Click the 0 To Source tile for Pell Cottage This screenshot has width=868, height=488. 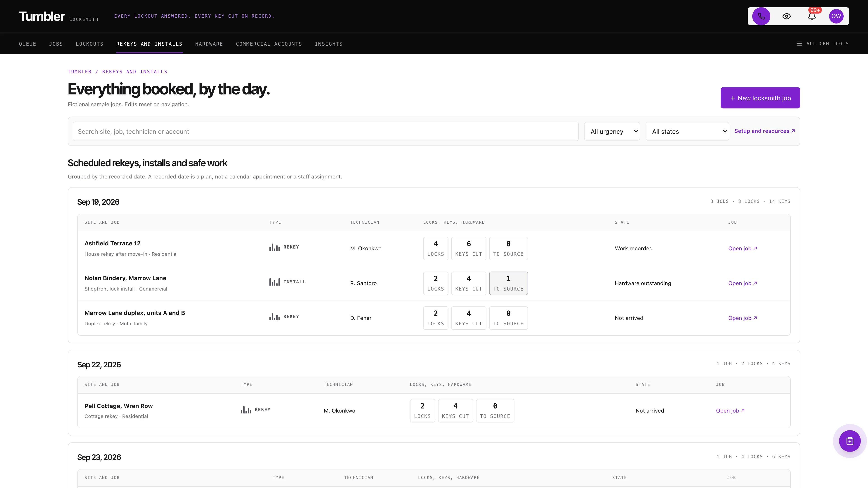pos(495,411)
